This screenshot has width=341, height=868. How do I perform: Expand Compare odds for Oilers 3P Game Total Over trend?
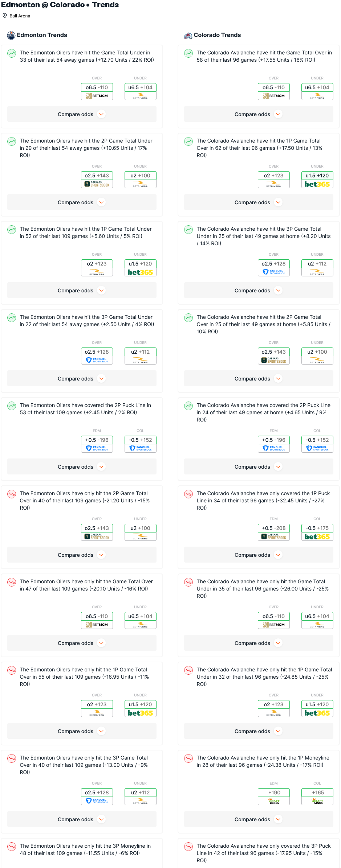82,819
